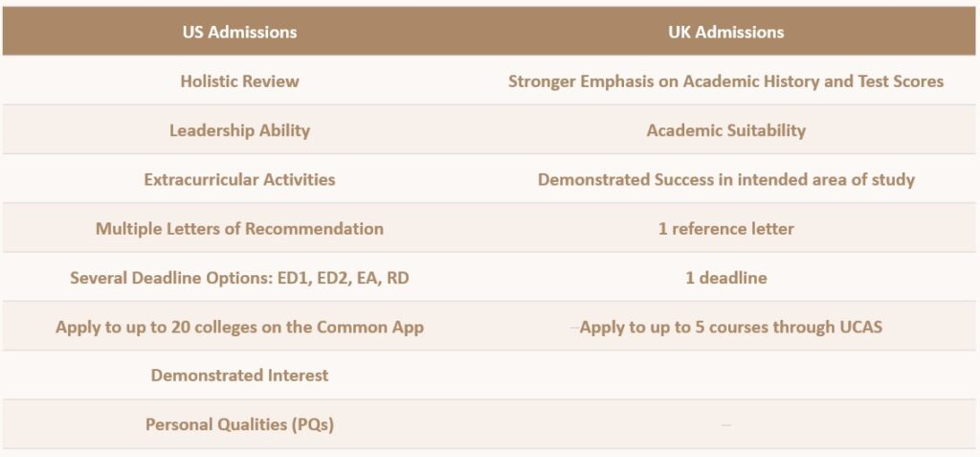This screenshot has height=457, width=980.
Task: Click empty UK cell beside Personal Qualities
Action: coord(725,424)
